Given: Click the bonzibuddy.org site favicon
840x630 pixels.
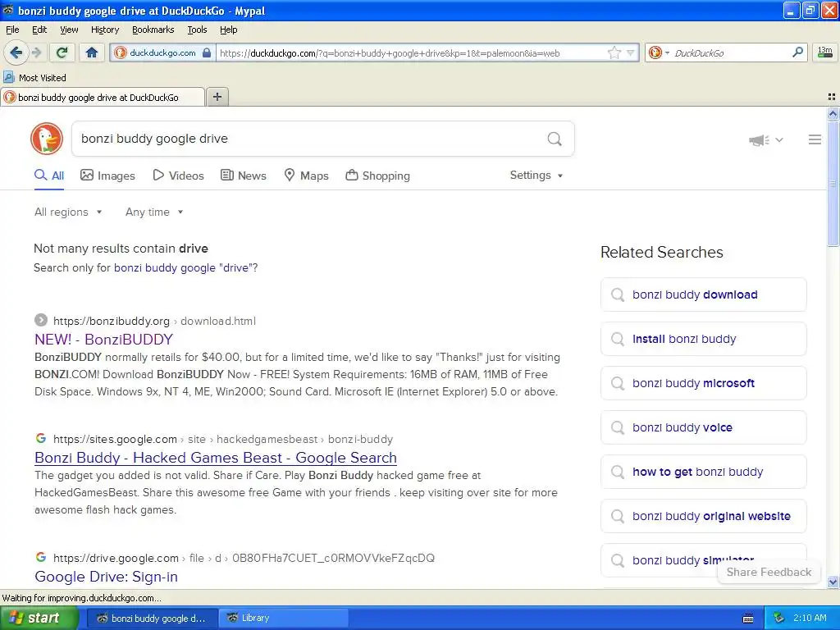Looking at the screenshot, I should (x=41, y=321).
